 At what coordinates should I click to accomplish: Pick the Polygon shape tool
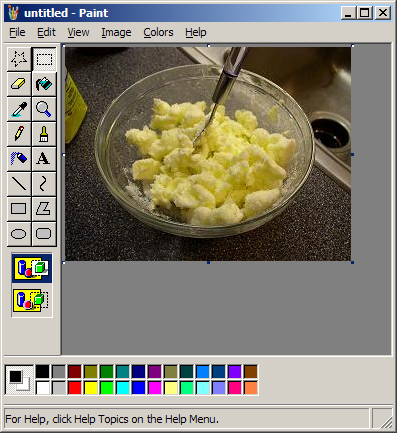pyautogui.click(x=44, y=209)
